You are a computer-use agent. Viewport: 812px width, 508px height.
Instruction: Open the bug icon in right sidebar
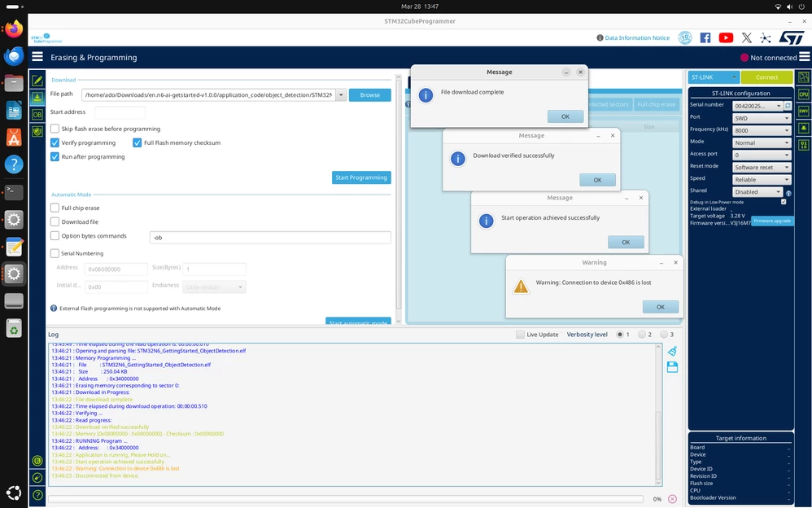tap(804, 128)
